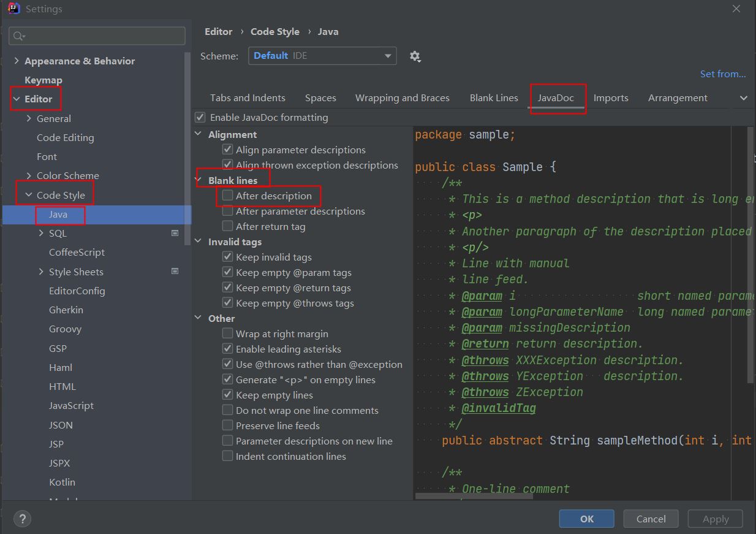This screenshot has height=534, width=756.
Task: Toggle Keep empty @return tags
Action: tap(228, 288)
